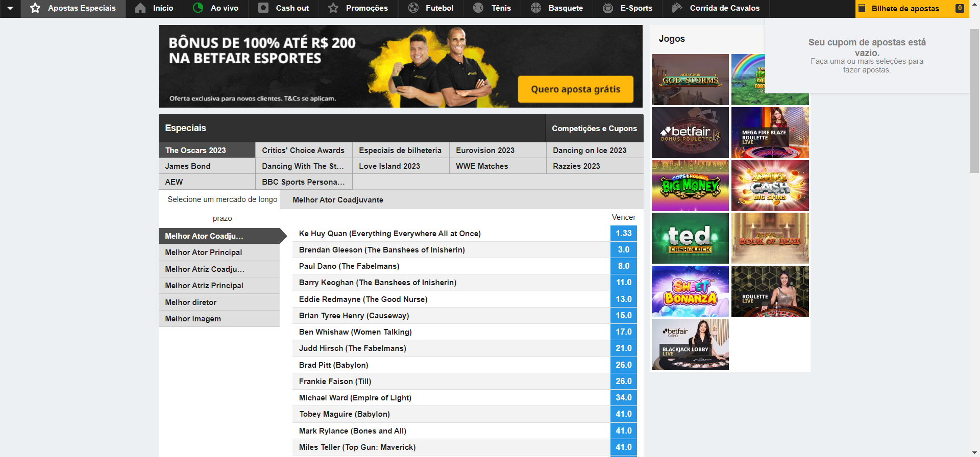Open Cops and Robbers Big Money game
Viewport: 980px width, 457px height.
tap(690, 186)
